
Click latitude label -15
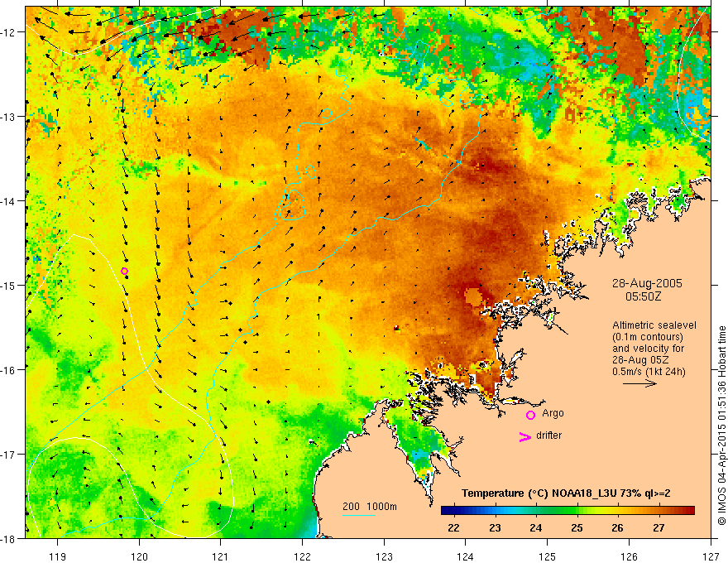coord(9,285)
